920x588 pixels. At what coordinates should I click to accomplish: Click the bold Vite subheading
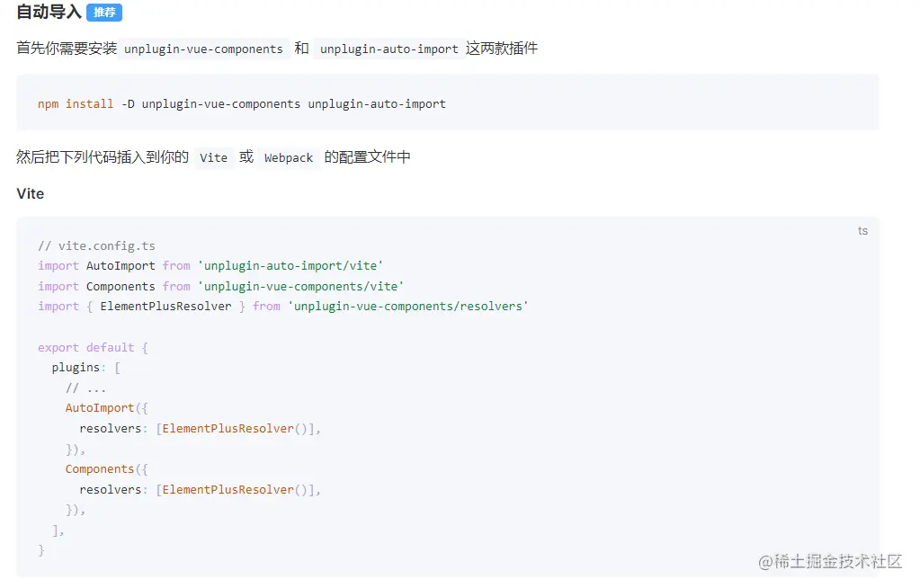point(31,193)
